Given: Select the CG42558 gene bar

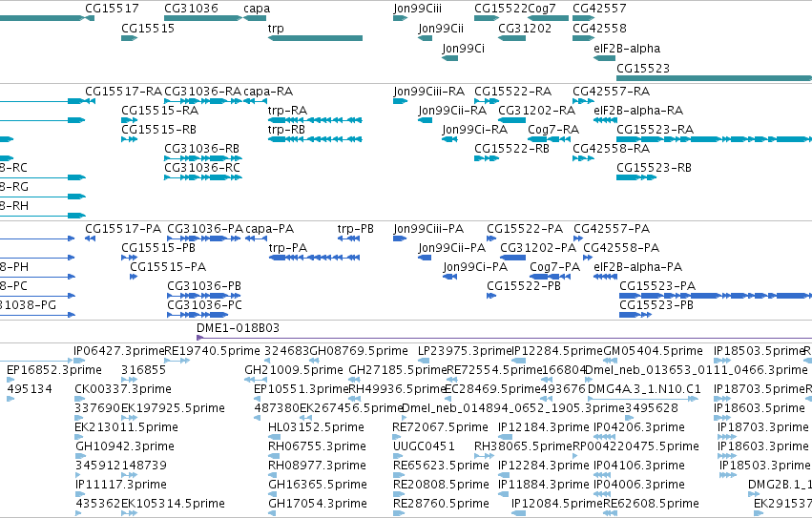Looking at the screenshot, I should click(584, 38).
